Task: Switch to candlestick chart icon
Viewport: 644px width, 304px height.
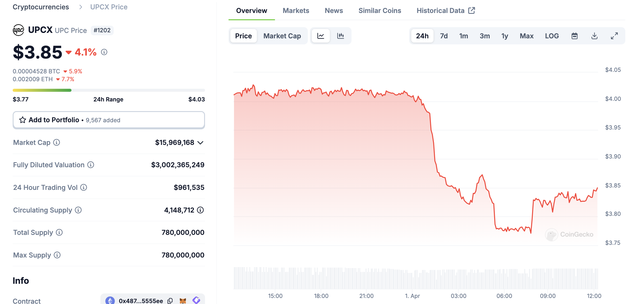Action: (x=341, y=35)
